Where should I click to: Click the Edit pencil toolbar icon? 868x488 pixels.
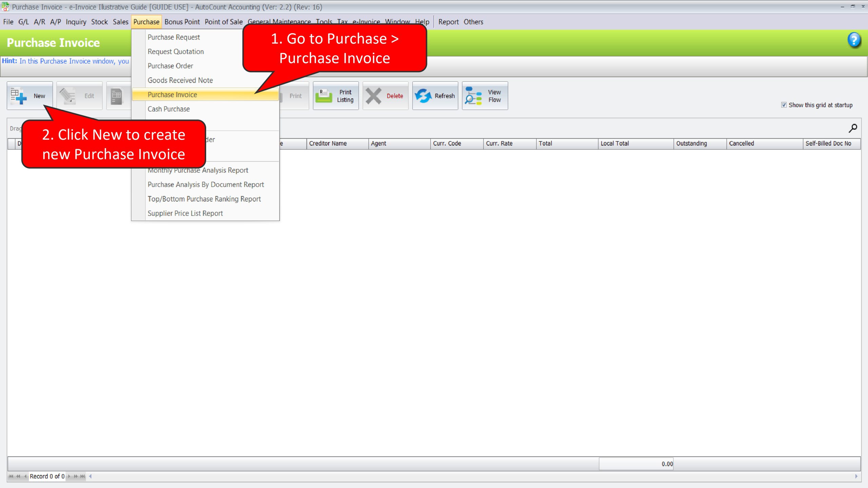tap(67, 96)
